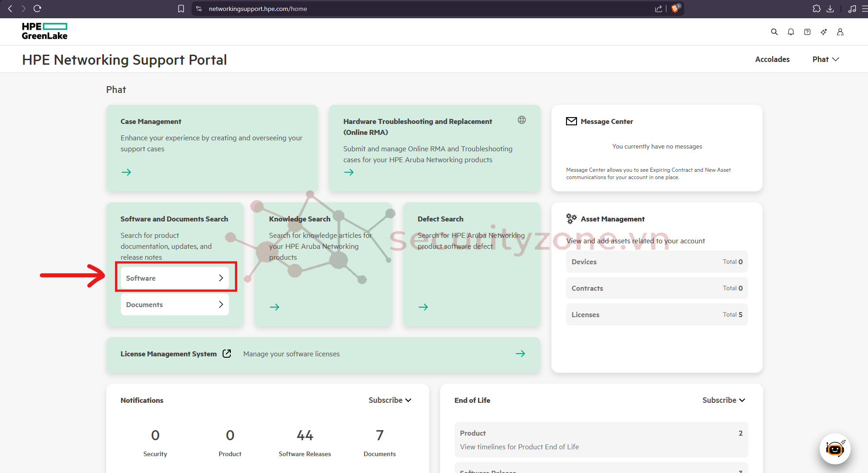Open the help question-mark icon

tap(807, 31)
